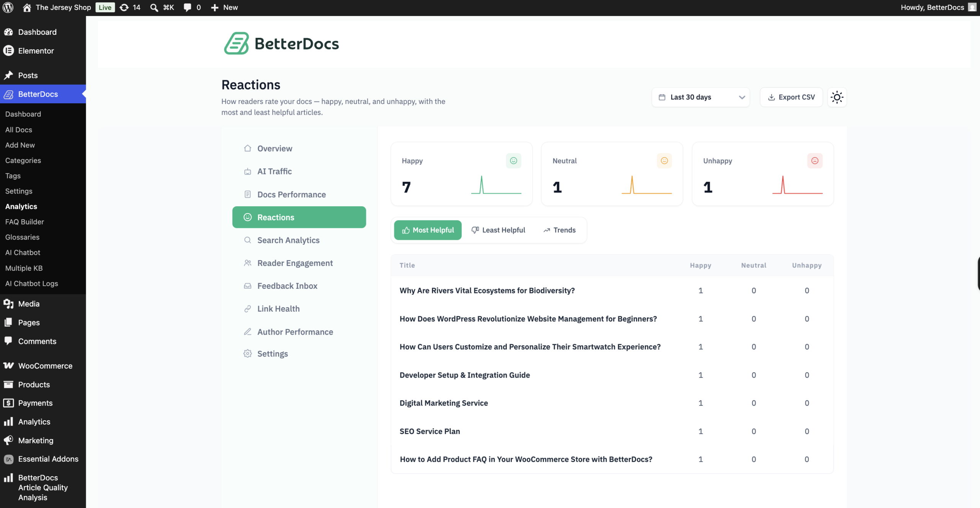Viewport: 980px width, 508px height.
Task: Open AI Traffic section
Action: point(299,171)
